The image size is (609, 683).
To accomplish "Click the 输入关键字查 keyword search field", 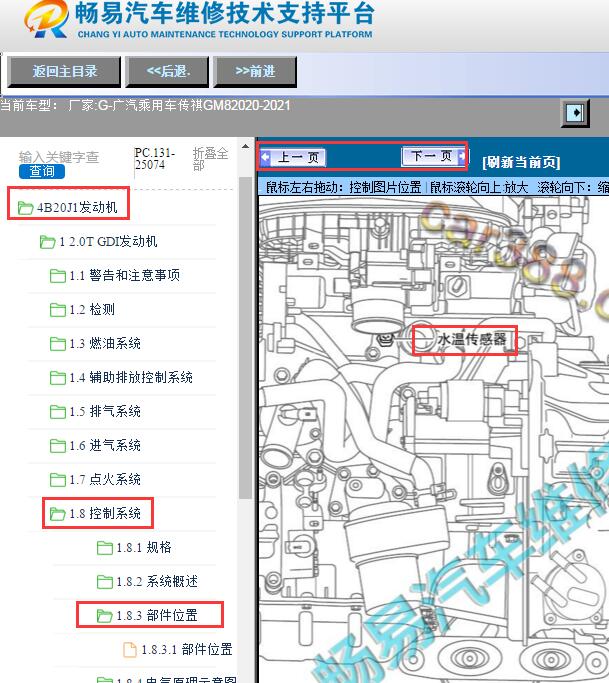I will coord(59,157).
